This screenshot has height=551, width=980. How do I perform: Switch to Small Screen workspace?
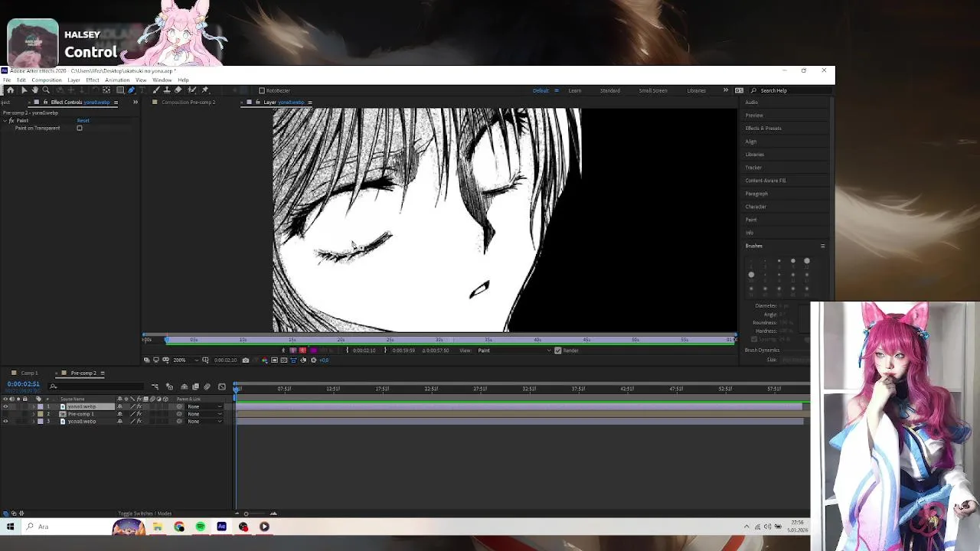[653, 90]
